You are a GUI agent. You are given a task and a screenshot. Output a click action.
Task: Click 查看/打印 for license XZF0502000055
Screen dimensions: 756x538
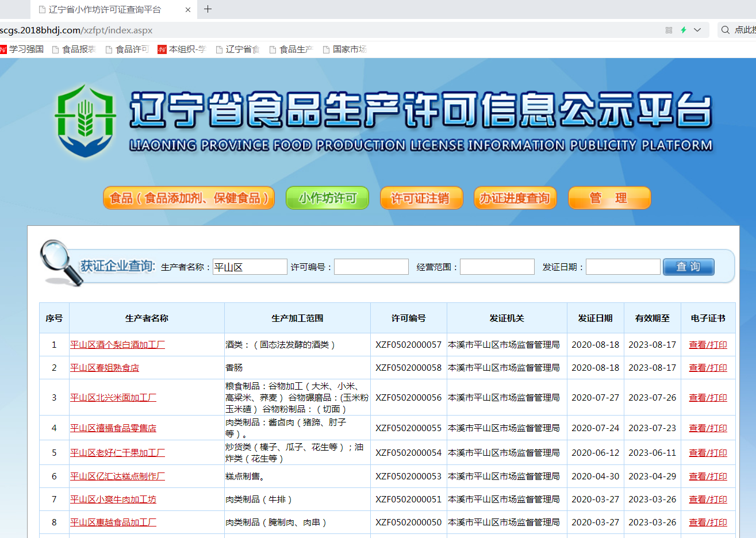tap(708, 428)
